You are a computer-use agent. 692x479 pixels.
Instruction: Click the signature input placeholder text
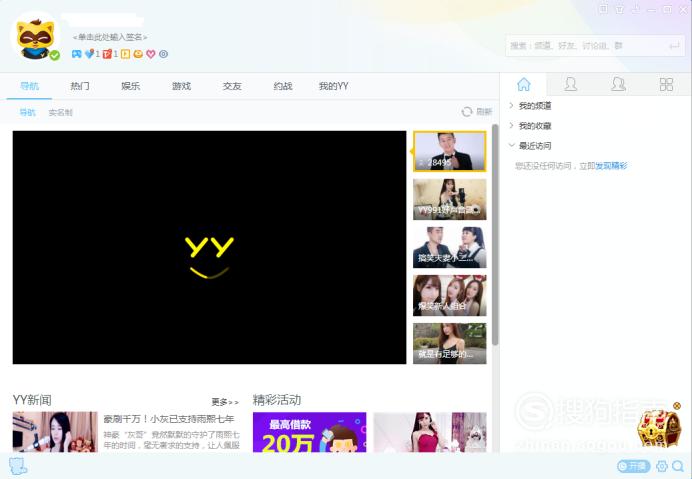tap(110, 37)
